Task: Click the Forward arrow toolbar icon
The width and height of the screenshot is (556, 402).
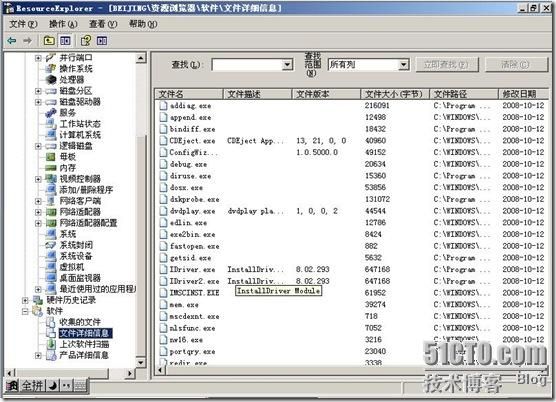Action: click(27, 41)
